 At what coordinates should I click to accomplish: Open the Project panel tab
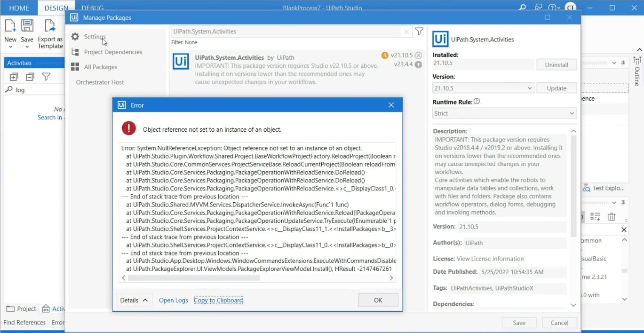pyautogui.click(x=21, y=309)
